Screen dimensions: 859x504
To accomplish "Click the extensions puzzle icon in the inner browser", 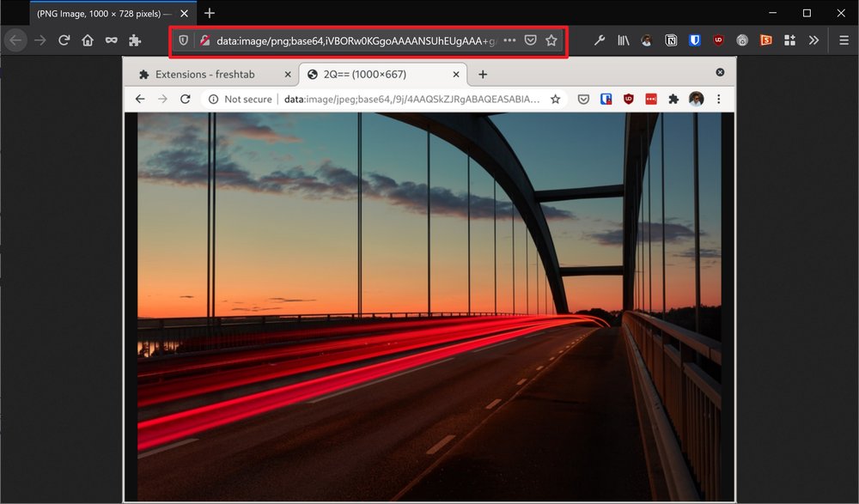I will pos(673,99).
